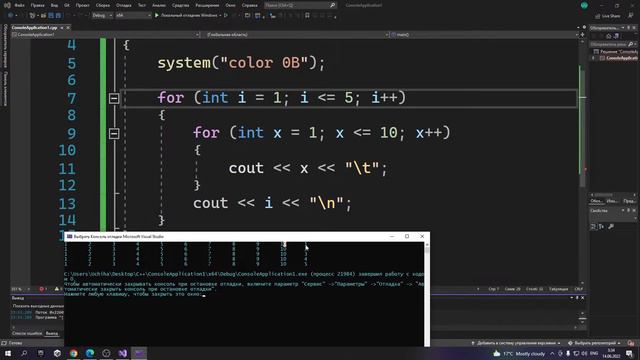
Task: Open the Тест menu
Action: (141, 5)
